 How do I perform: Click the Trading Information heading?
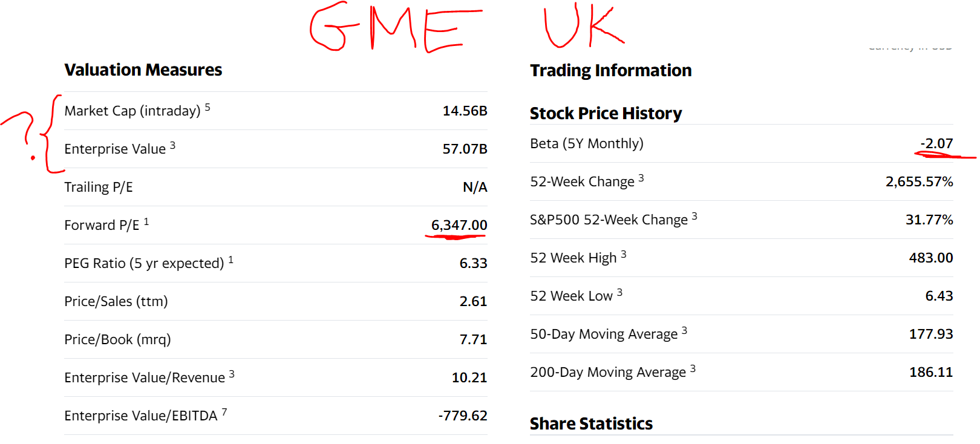(611, 71)
